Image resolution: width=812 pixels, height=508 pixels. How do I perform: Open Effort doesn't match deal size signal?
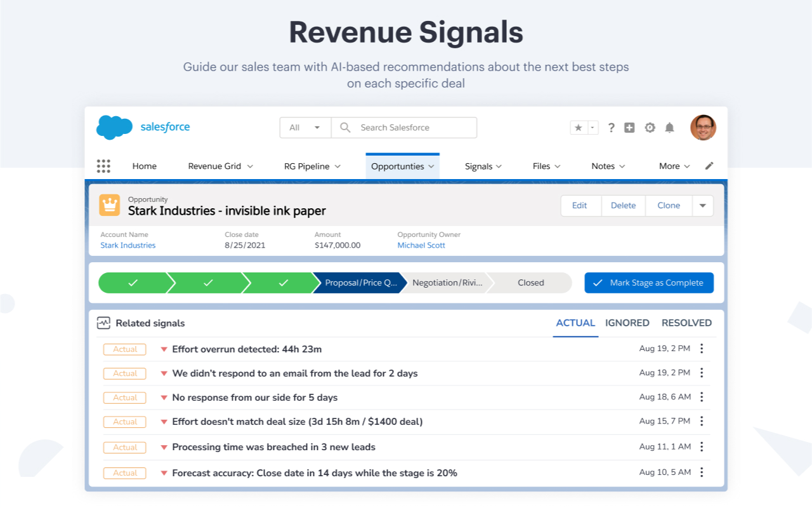point(298,422)
